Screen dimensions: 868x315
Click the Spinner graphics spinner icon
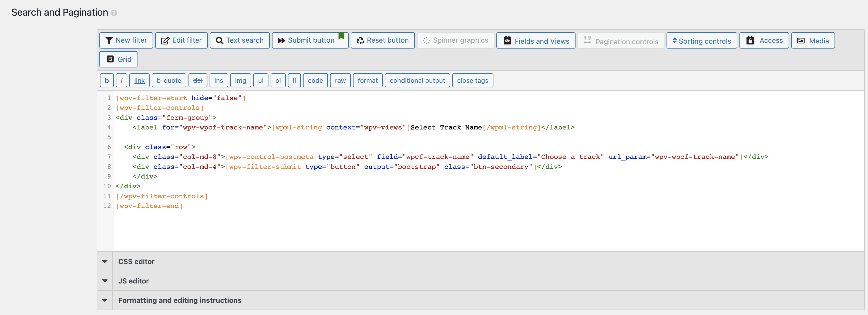tap(427, 41)
